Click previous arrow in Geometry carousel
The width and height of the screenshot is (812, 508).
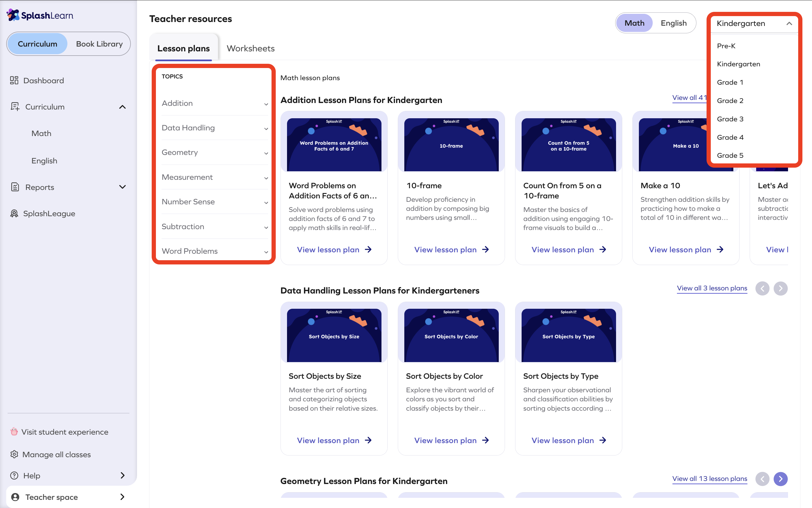[x=762, y=479]
